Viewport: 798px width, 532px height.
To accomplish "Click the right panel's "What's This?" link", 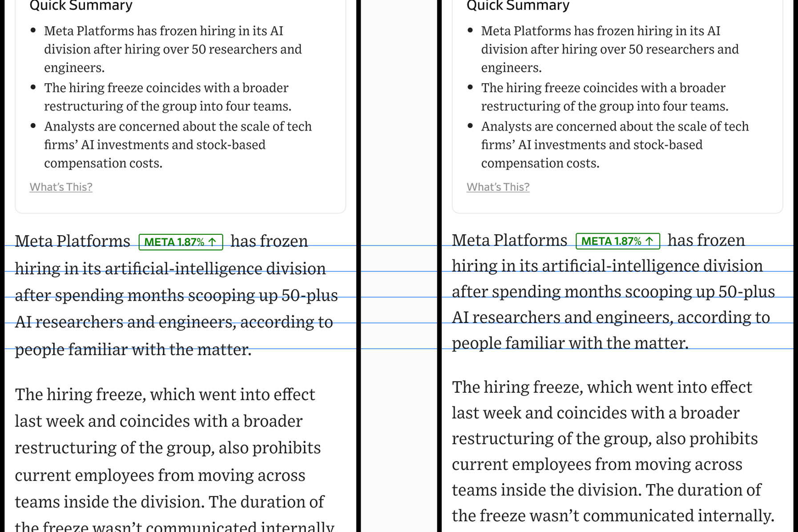I will (498, 187).
